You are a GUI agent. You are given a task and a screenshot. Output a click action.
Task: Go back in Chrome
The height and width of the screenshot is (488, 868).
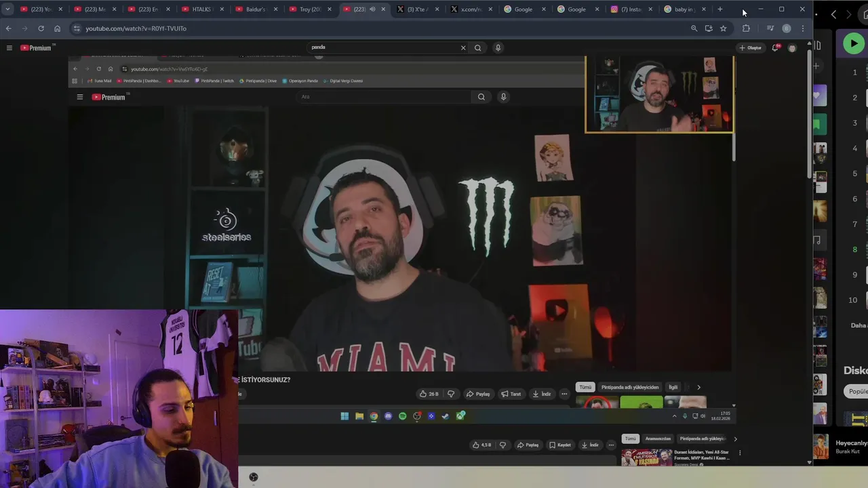click(x=8, y=28)
